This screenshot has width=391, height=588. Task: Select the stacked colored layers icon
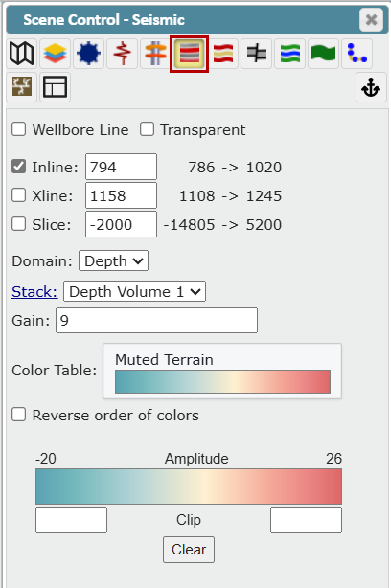click(x=55, y=54)
